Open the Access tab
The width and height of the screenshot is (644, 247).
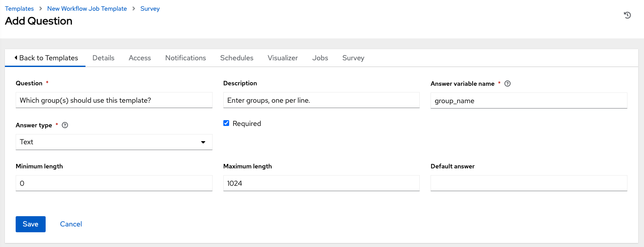[x=140, y=58]
